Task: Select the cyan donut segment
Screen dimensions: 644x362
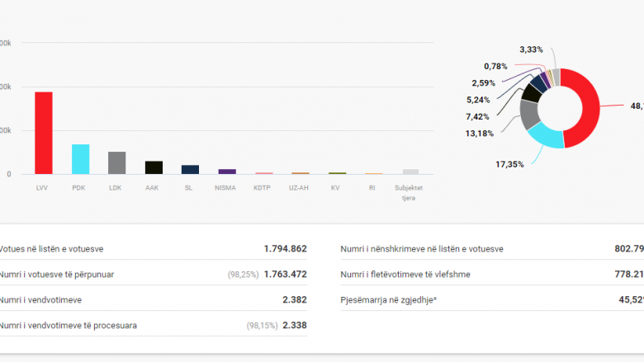Action: [543, 136]
